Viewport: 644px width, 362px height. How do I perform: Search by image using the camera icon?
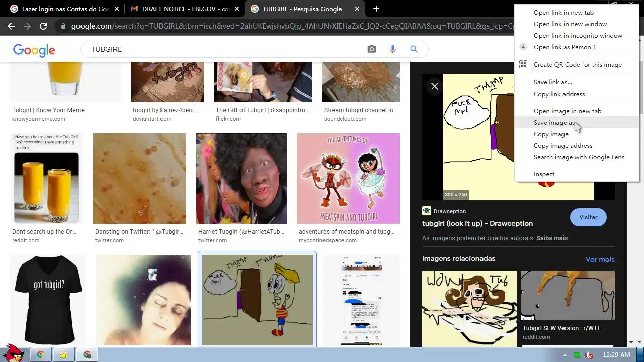(372, 49)
